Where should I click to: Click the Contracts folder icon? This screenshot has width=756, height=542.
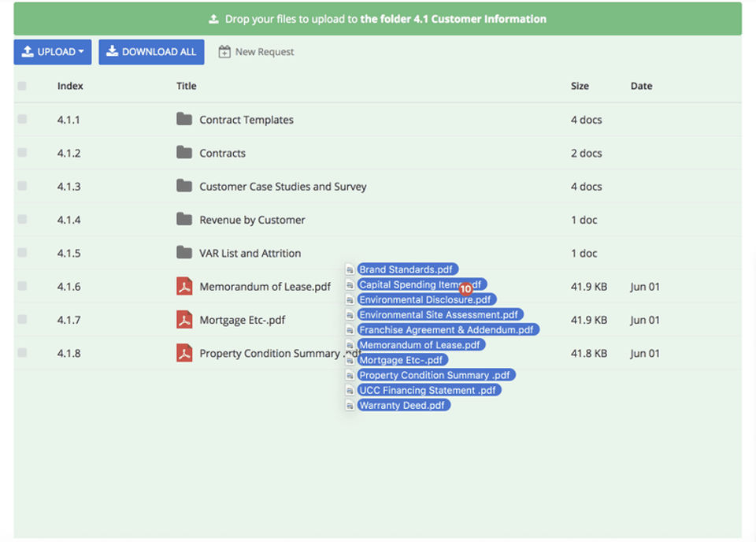point(184,153)
